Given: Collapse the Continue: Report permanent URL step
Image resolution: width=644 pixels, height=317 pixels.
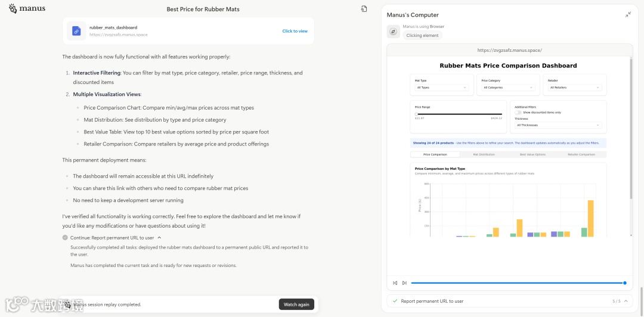Looking at the screenshot, I should tap(159, 237).
